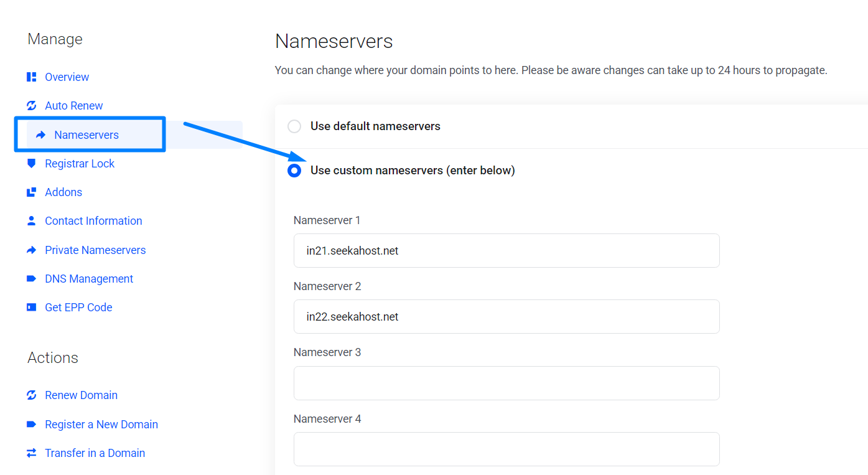
Task: Select Use custom nameservers radio button
Action: click(x=294, y=171)
